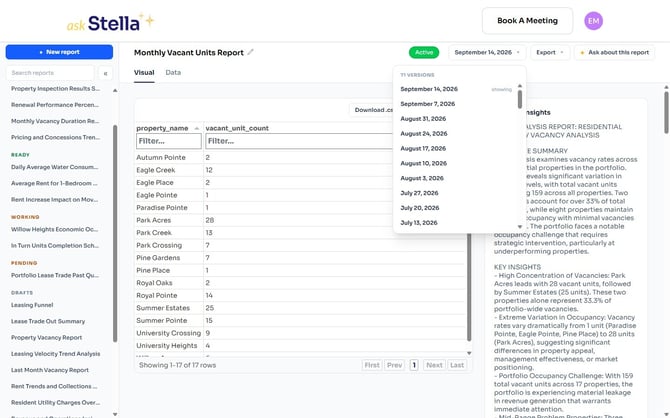Switch to the Data tab
The height and width of the screenshot is (418, 670).
tap(173, 73)
